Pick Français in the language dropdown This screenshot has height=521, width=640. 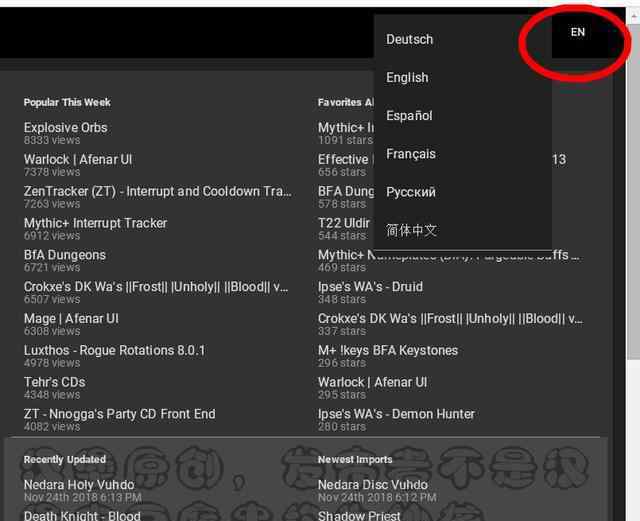pyautogui.click(x=411, y=154)
